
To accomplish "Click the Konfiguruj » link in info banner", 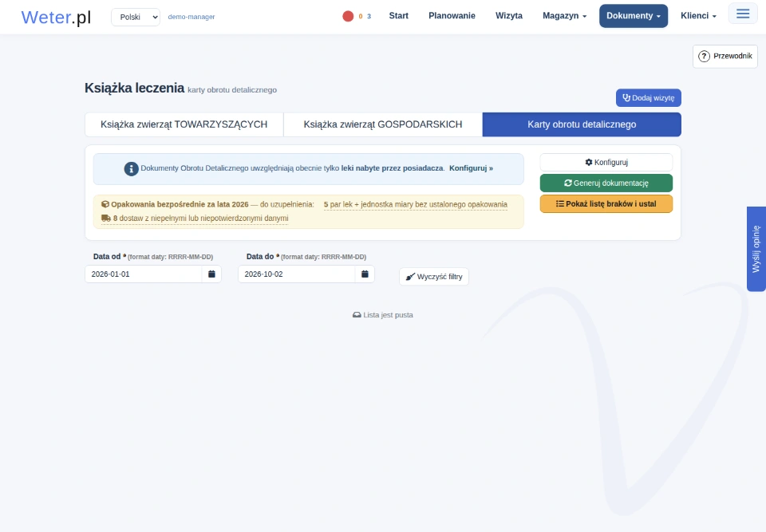I will coord(471,168).
